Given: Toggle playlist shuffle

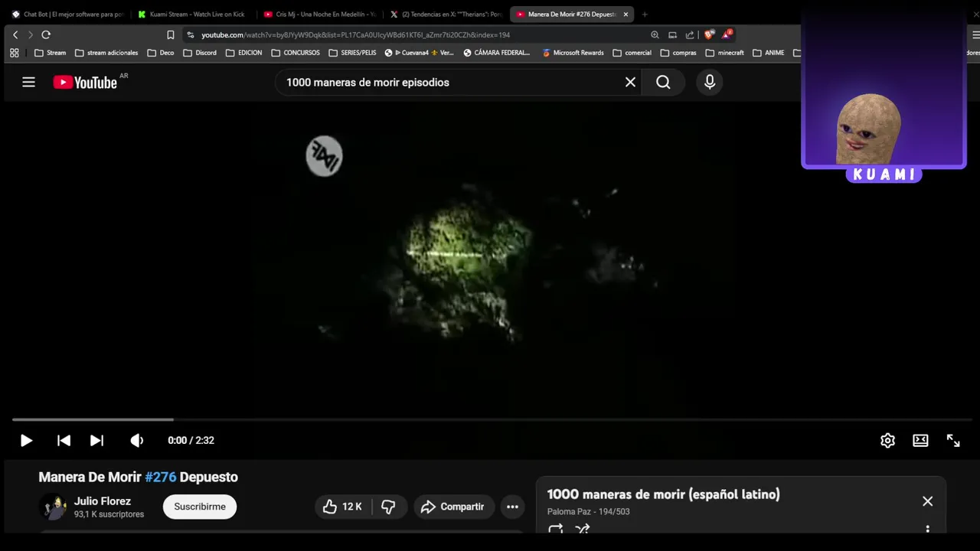Looking at the screenshot, I should pos(583,529).
